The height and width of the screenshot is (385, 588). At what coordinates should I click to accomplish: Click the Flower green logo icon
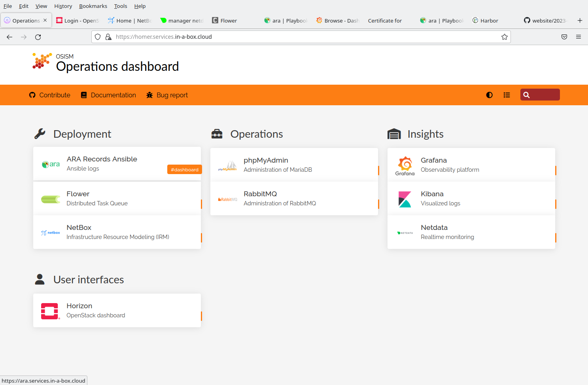tap(51, 199)
